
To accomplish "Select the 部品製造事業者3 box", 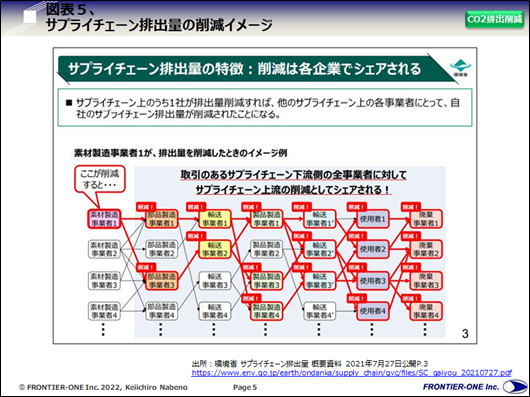I will pyautogui.click(x=162, y=281).
